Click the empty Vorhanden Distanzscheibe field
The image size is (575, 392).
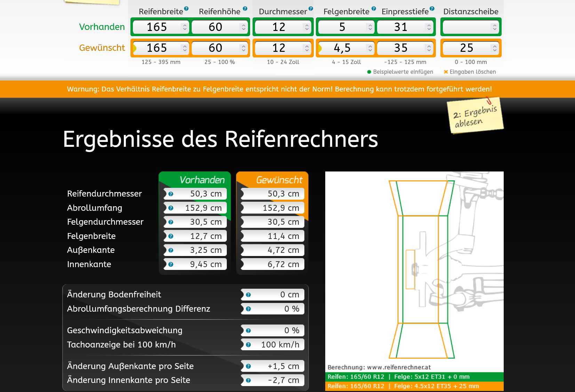coord(467,27)
